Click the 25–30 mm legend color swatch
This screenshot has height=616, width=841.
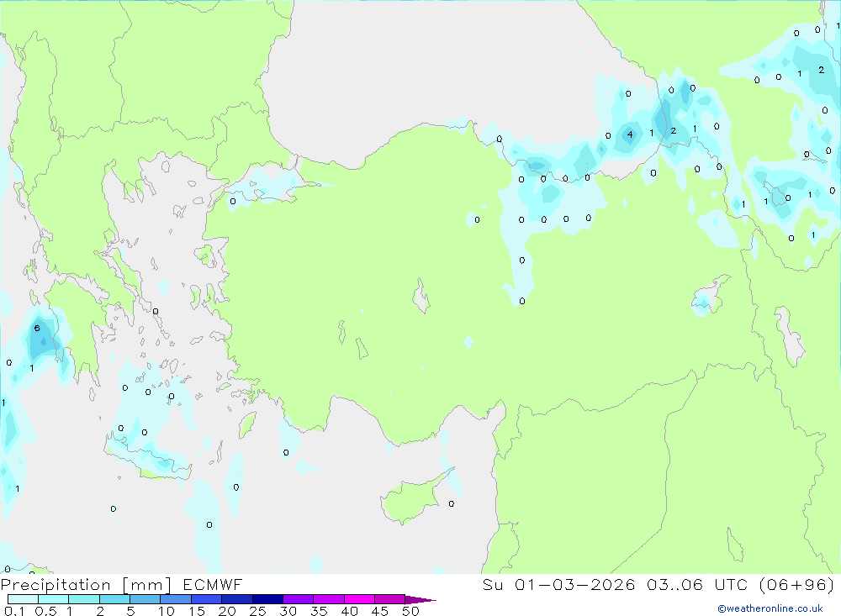click(267, 599)
